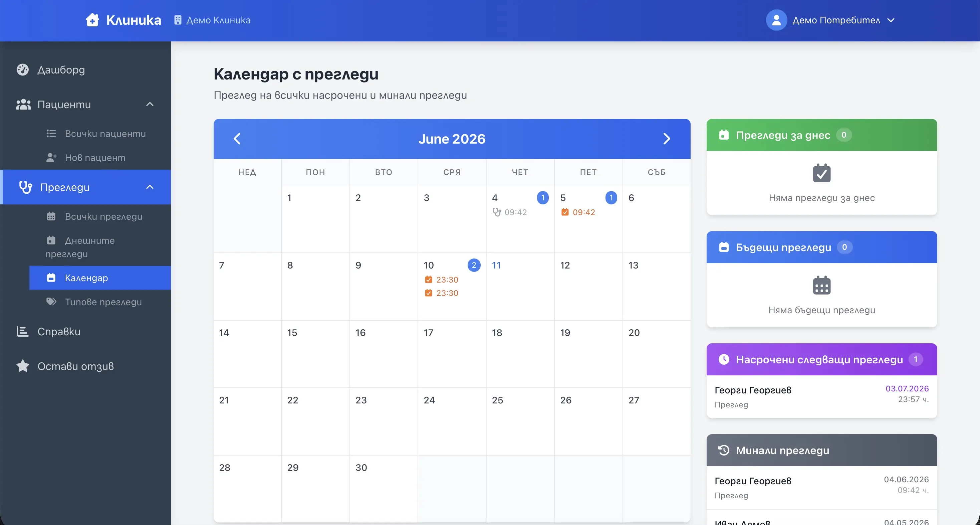Open the 09:42 appointment on June 4
This screenshot has width=980, height=525.
[510, 212]
